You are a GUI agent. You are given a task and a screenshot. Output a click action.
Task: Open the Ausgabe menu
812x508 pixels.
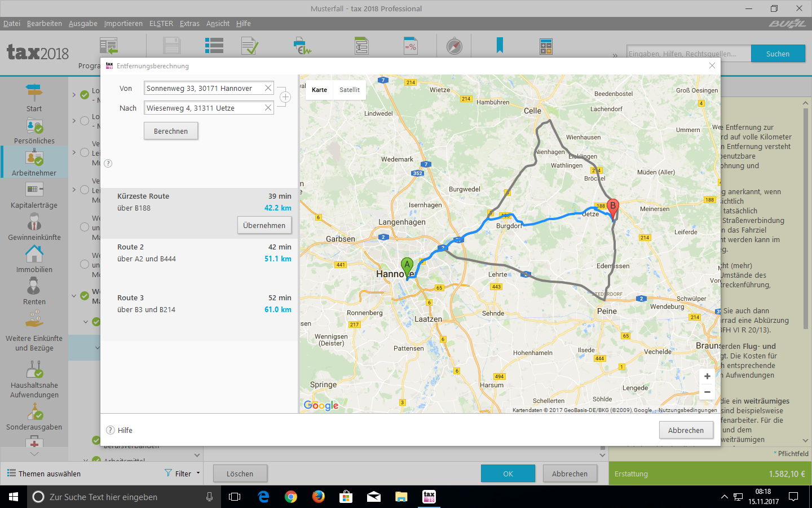83,24
